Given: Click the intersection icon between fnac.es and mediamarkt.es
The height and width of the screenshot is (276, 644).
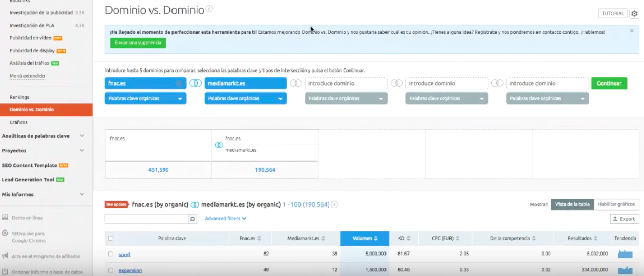Looking at the screenshot, I should click(x=196, y=83).
